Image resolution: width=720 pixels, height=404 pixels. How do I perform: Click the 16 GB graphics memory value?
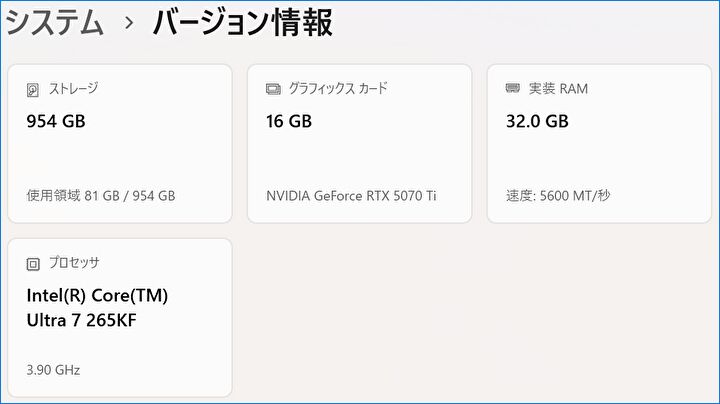[x=289, y=122]
